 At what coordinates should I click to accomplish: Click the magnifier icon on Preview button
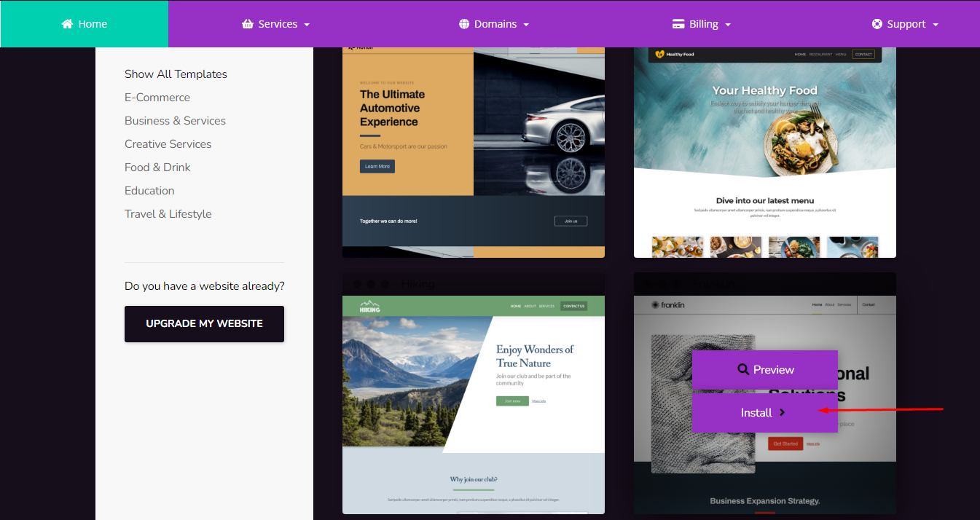click(x=743, y=370)
